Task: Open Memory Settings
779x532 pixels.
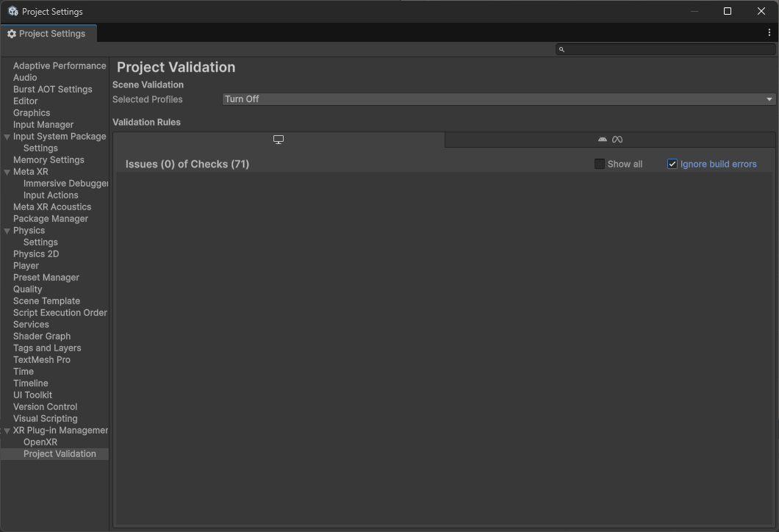Action: [x=49, y=160]
